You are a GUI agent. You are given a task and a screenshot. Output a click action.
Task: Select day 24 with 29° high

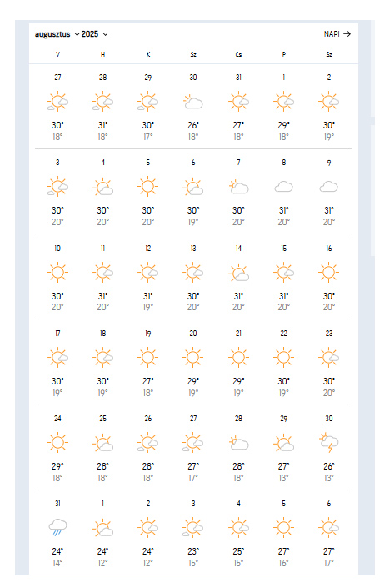pos(57,448)
